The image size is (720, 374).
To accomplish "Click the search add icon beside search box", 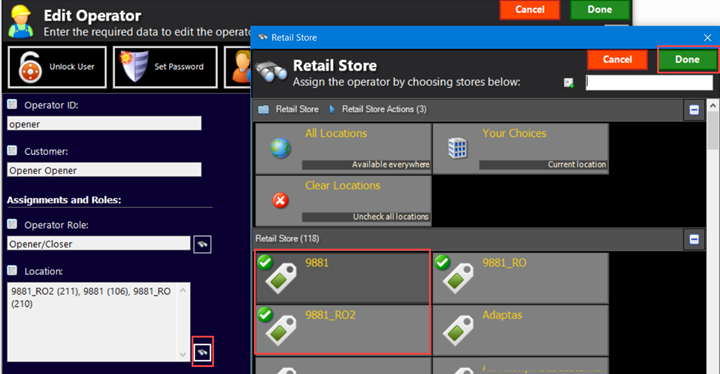I will click(x=568, y=83).
